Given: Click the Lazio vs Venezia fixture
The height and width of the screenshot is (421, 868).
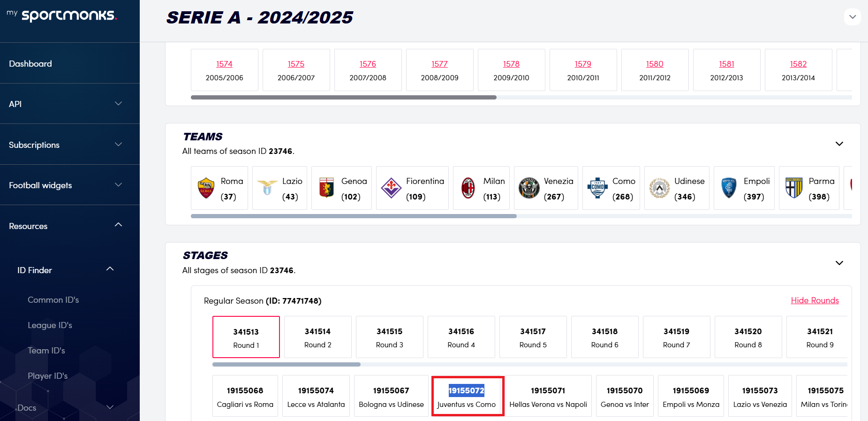Looking at the screenshot, I should (x=760, y=396).
